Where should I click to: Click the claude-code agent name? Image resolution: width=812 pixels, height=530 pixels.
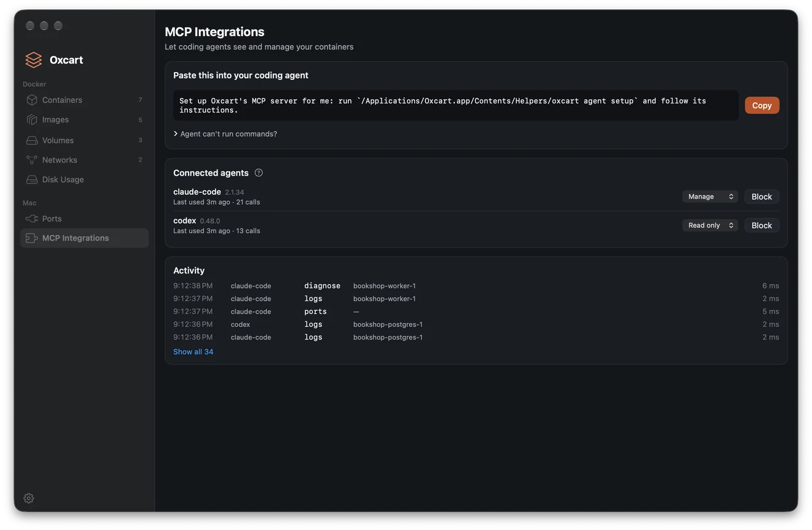click(197, 192)
